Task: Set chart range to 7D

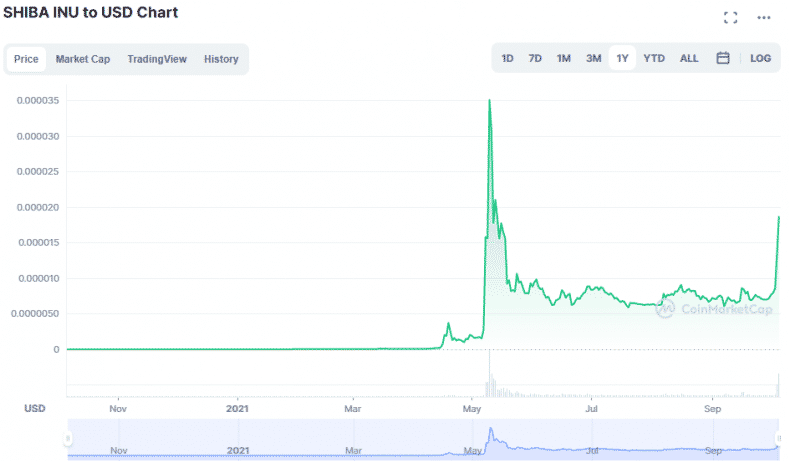Action: click(535, 58)
